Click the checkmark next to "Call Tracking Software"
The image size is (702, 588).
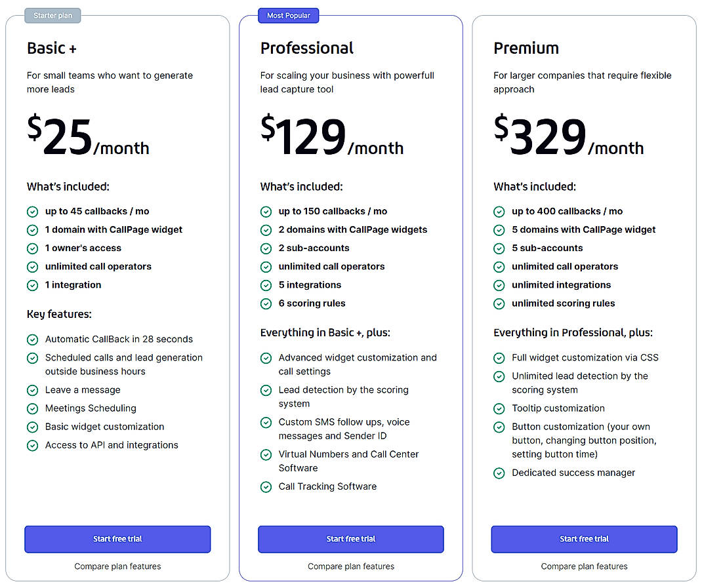[266, 486]
